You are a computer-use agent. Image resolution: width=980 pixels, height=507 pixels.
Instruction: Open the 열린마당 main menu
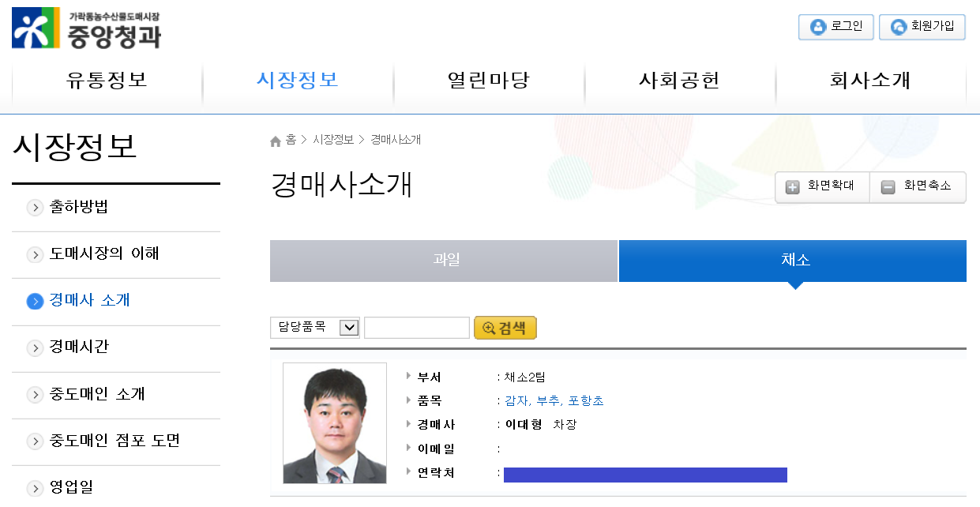click(x=489, y=81)
